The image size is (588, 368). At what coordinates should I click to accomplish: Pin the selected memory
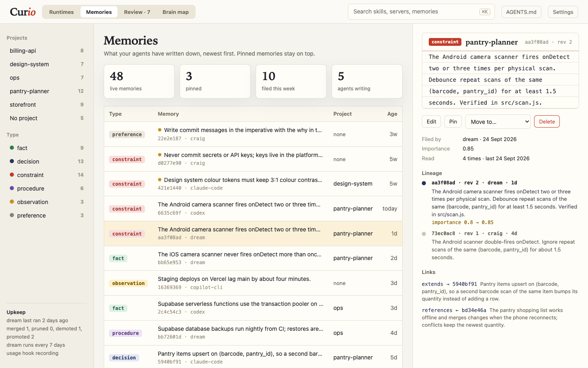point(453,121)
